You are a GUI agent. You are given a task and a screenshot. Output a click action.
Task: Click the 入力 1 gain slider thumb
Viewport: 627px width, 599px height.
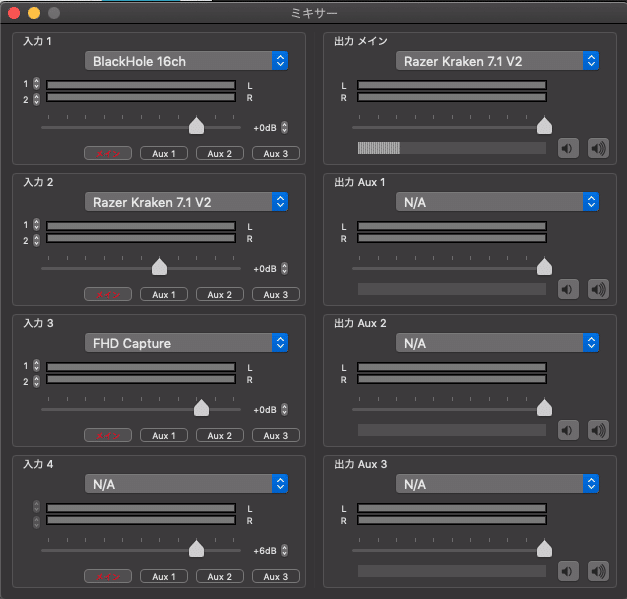196,126
